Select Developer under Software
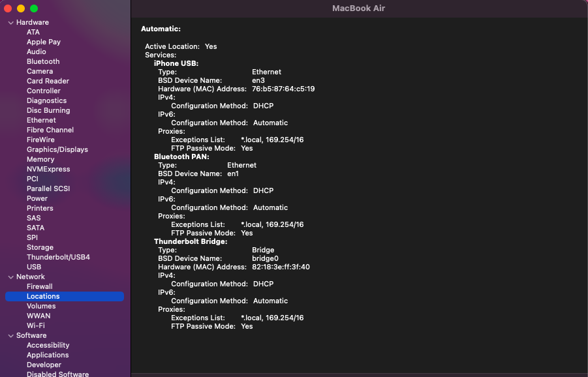Image resolution: width=588 pixels, height=377 pixels. click(44, 365)
